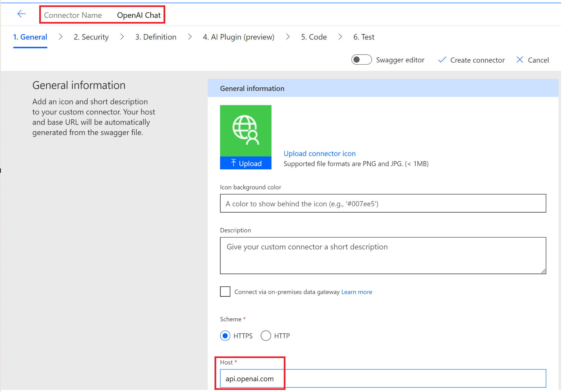The height and width of the screenshot is (392, 564).
Task: Click into the Description text area
Action: [383, 255]
